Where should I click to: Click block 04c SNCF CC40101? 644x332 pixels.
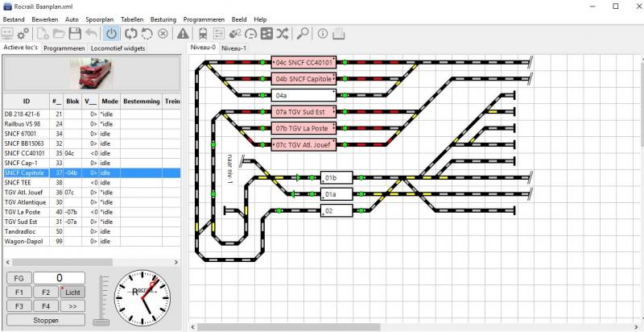pos(304,63)
